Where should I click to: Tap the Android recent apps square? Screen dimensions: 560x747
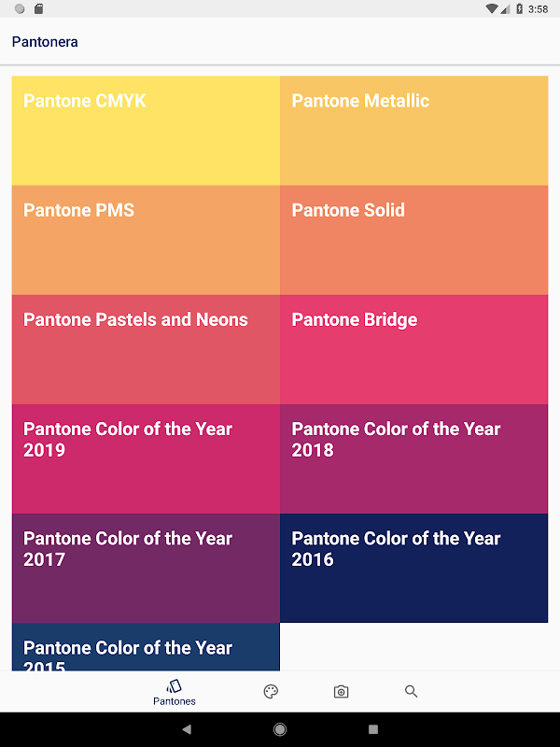click(x=373, y=729)
